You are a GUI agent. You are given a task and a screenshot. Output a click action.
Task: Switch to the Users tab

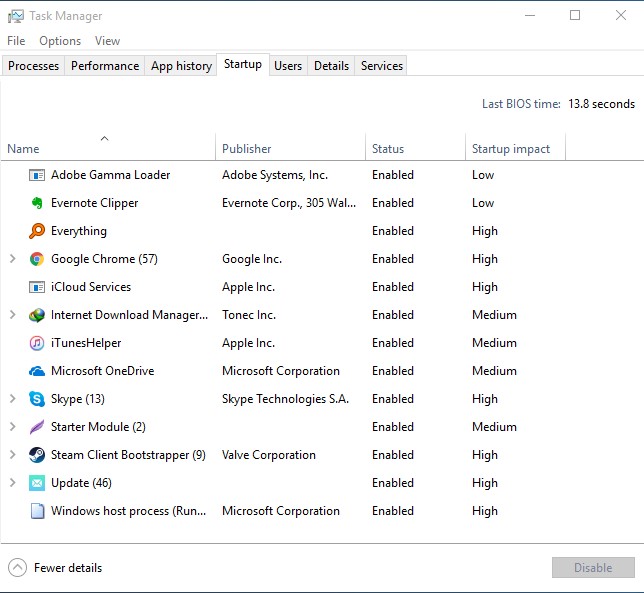(x=288, y=66)
